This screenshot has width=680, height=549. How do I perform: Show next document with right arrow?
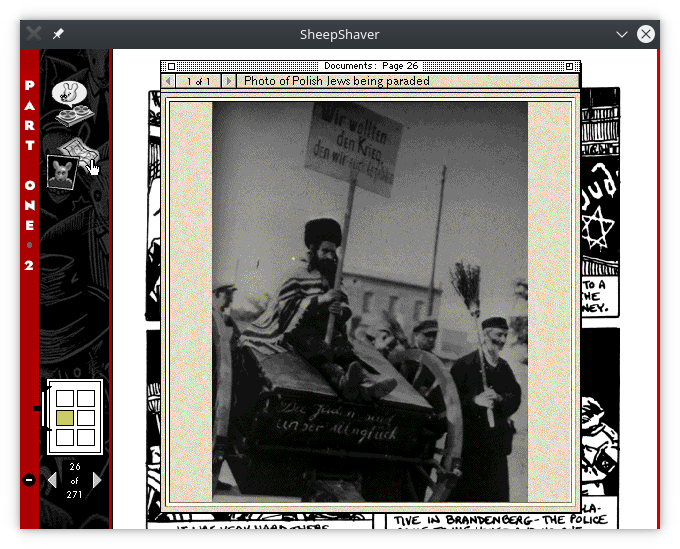coord(229,81)
